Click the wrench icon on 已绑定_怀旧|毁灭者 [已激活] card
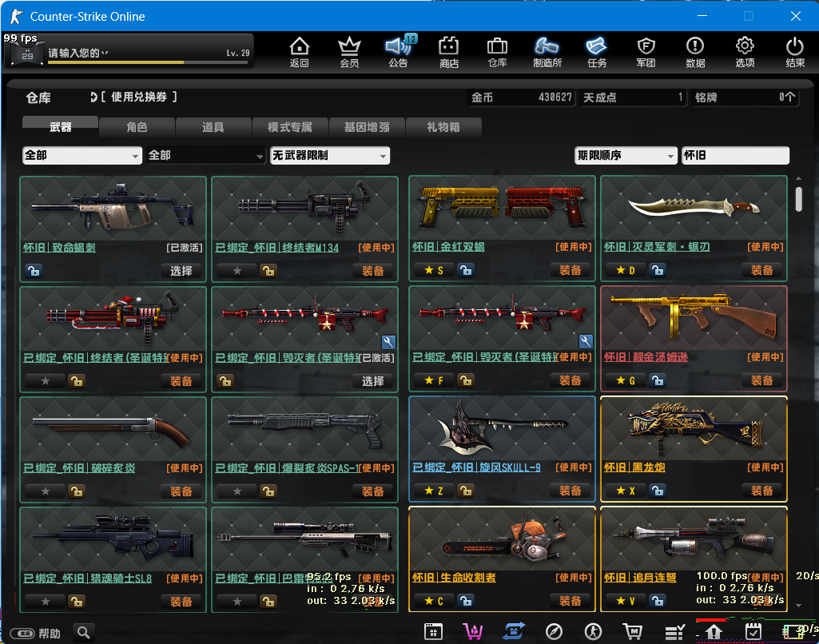The height and width of the screenshot is (644, 819). click(388, 342)
